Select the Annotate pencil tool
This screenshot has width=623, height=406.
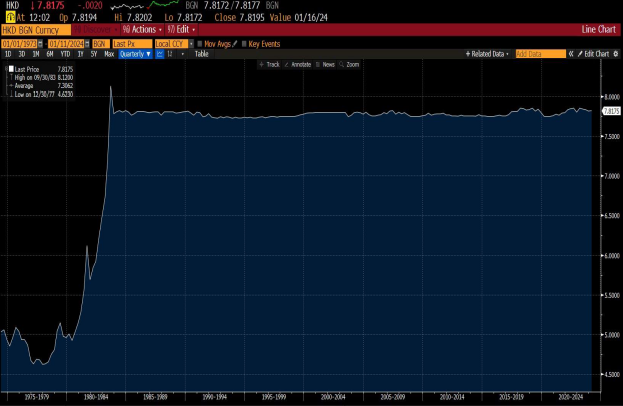286,64
